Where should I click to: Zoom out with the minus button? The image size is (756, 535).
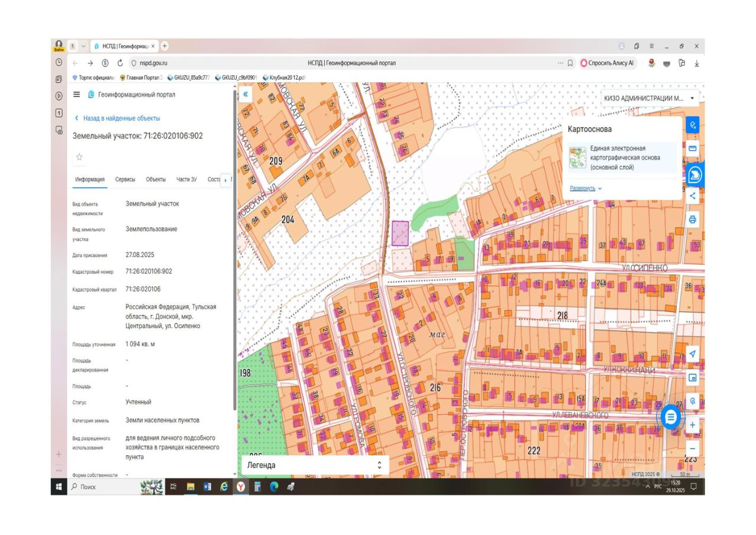point(693,448)
